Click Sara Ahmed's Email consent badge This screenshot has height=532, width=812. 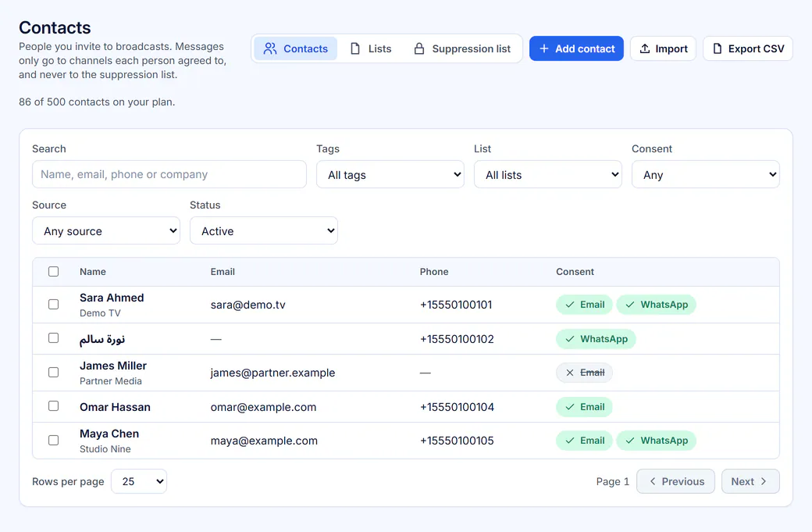tap(584, 305)
